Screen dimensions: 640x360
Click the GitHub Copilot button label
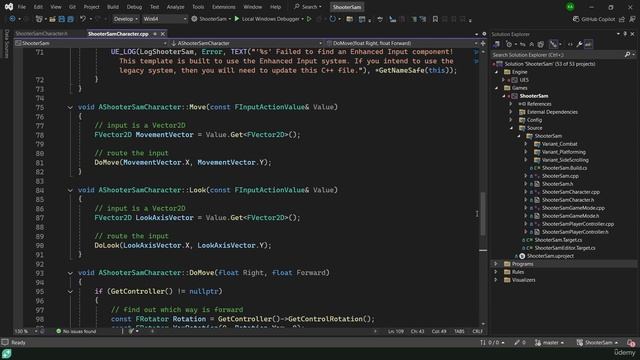click(x=598, y=19)
